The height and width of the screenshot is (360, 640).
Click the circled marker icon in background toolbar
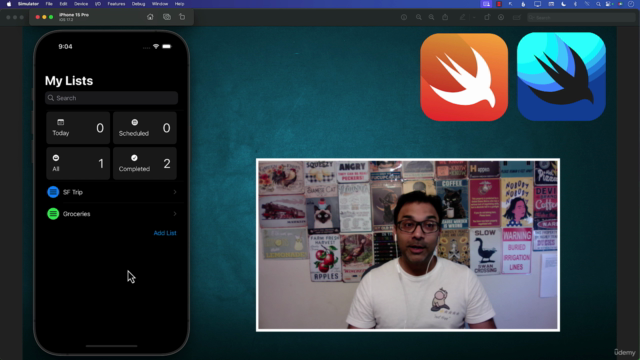[x=501, y=18]
